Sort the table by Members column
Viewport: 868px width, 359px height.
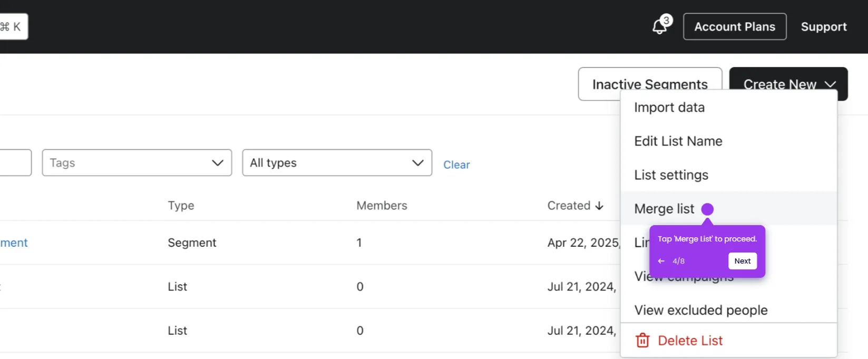point(382,206)
